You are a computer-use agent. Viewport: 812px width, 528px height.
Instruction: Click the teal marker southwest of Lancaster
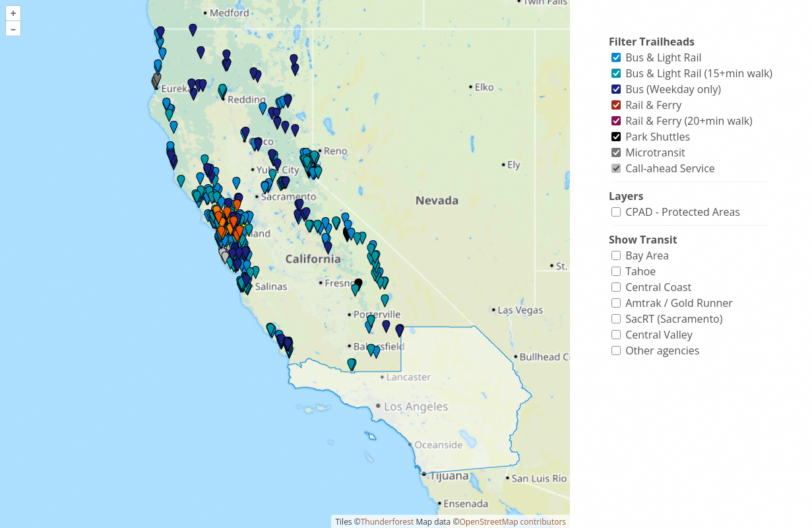(x=352, y=364)
